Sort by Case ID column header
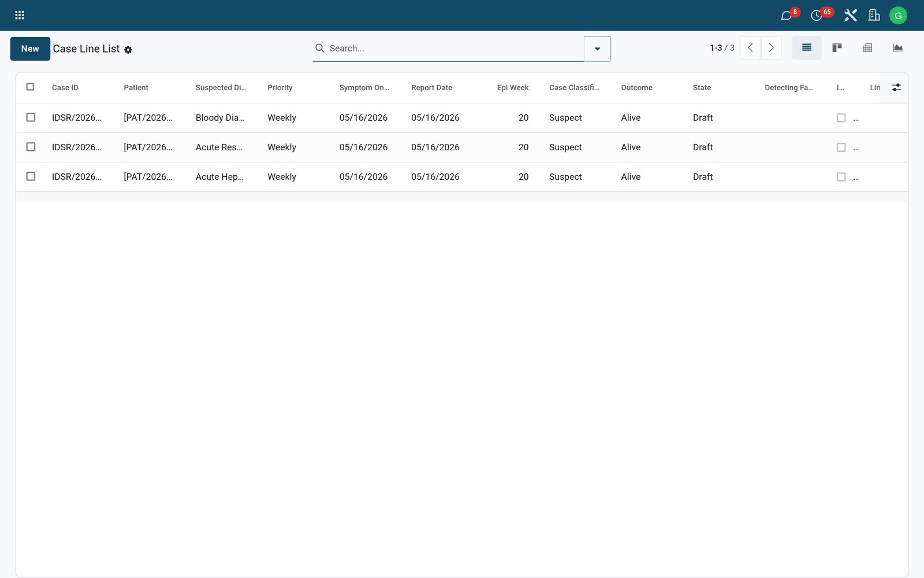This screenshot has height=578, width=924. [x=65, y=88]
